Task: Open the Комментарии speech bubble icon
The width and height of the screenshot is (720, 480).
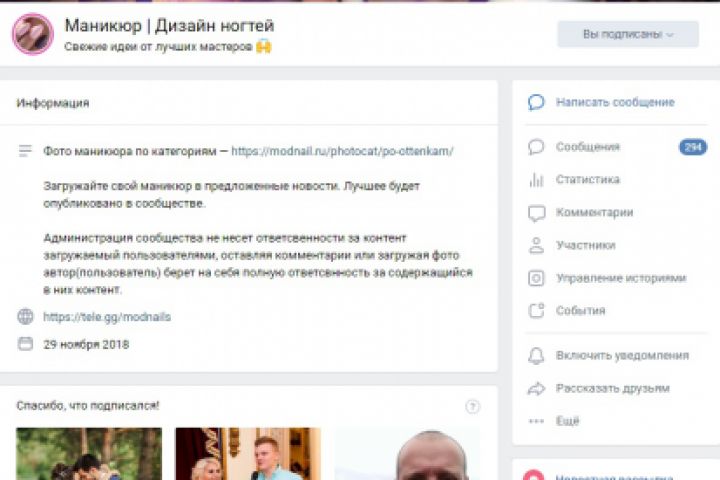Action: [536, 213]
